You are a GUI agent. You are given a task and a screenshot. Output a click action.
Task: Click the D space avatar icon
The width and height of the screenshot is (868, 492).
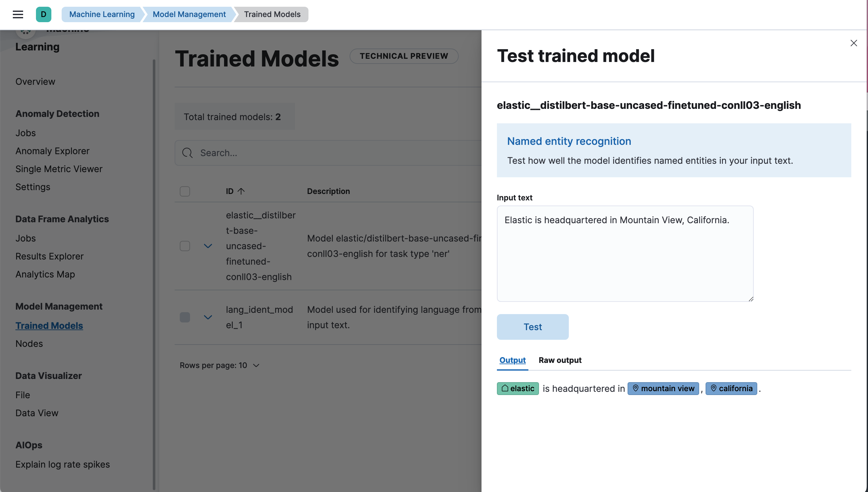(x=44, y=14)
